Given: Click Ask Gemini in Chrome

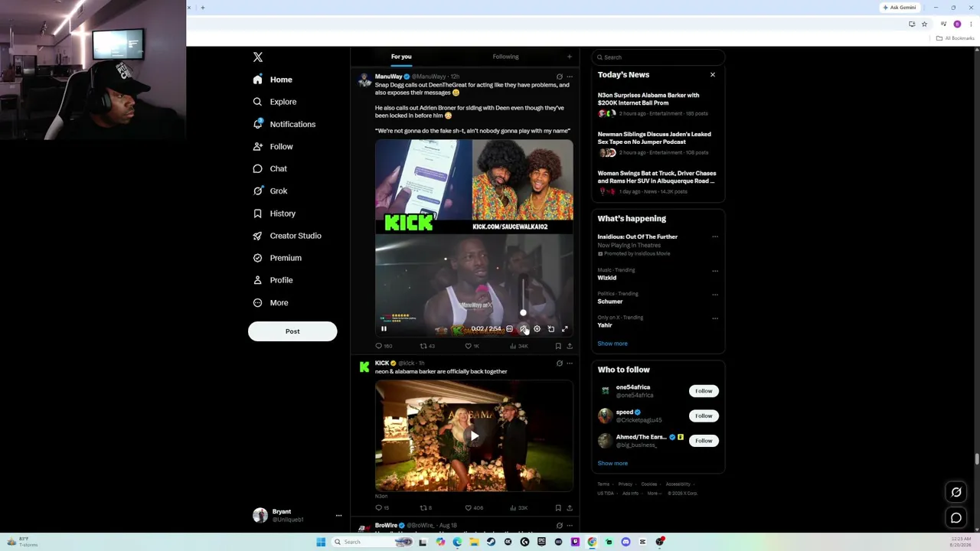Looking at the screenshot, I should [900, 8].
